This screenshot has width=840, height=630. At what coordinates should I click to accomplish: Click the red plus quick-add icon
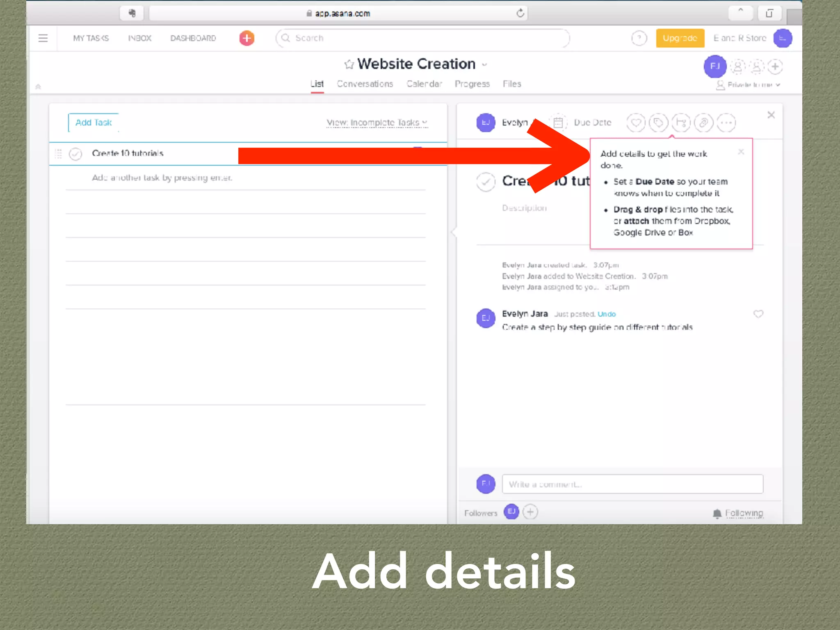[x=247, y=38]
